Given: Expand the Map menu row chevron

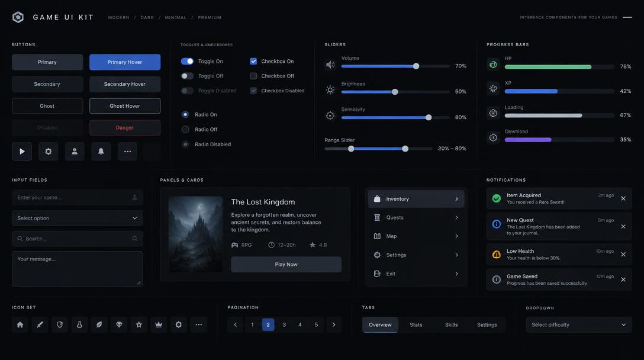Looking at the screenshot, I should pyautogui.click(x=456, y=236).
